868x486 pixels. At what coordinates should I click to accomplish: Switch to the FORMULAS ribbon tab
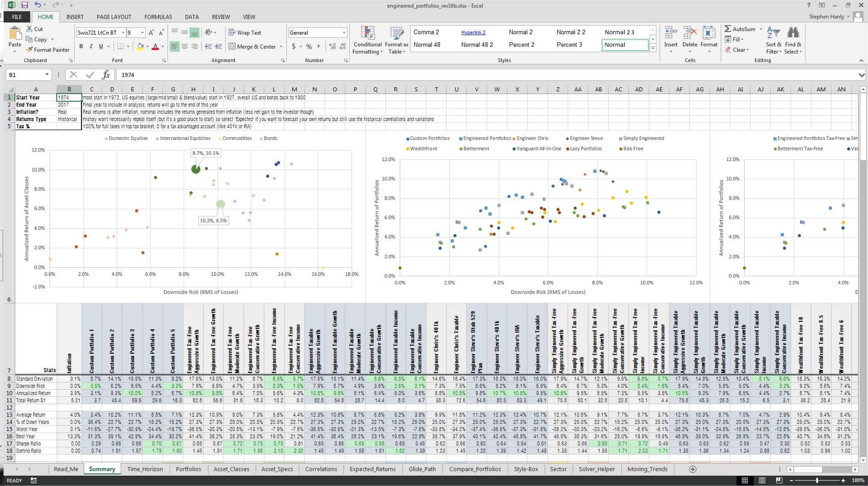point(158,17)
